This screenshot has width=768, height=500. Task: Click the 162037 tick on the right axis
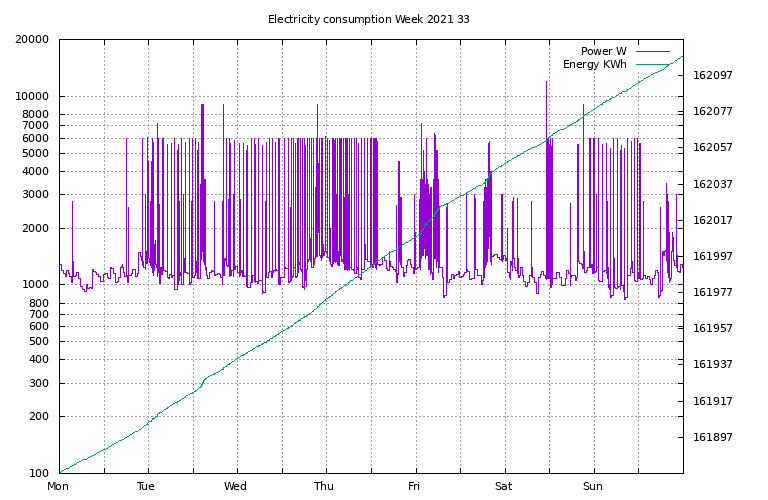[713, 184]
